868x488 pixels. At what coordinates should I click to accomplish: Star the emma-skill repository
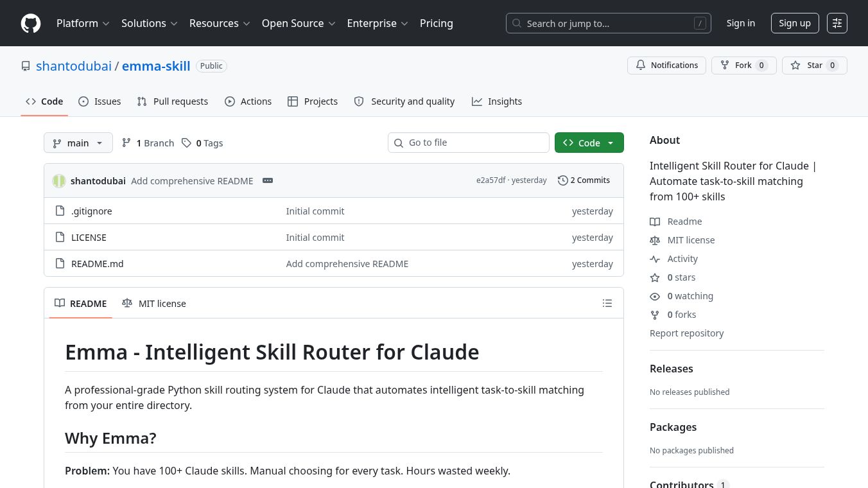(815, 65)
